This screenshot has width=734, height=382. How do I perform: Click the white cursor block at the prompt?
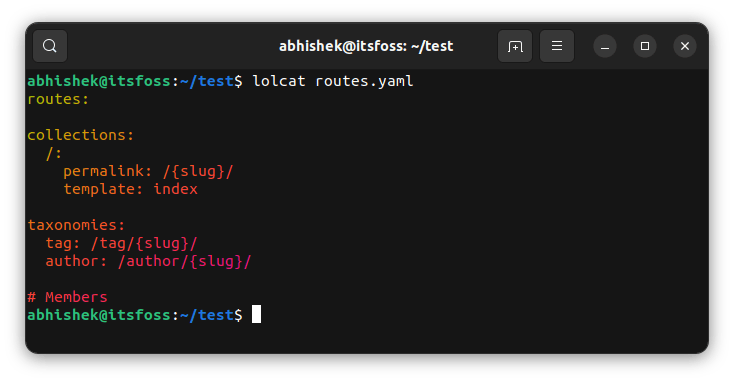257,314
